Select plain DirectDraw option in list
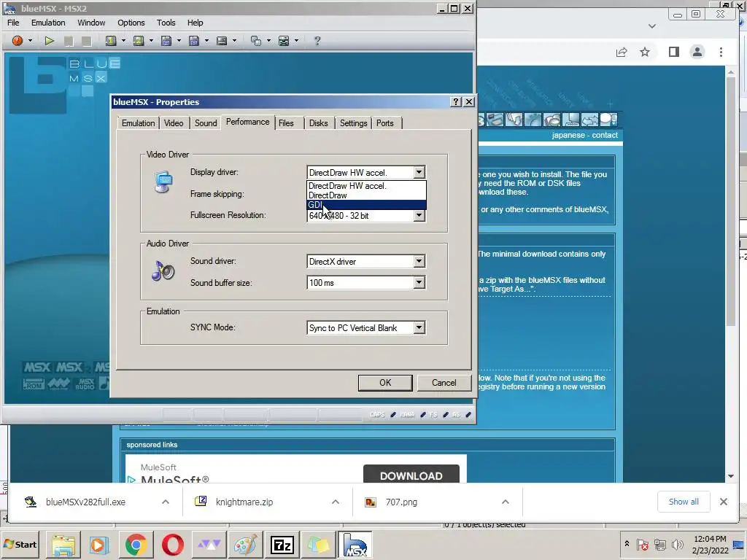The width and height of the screenshot is (747, 560). click(366, 195)
